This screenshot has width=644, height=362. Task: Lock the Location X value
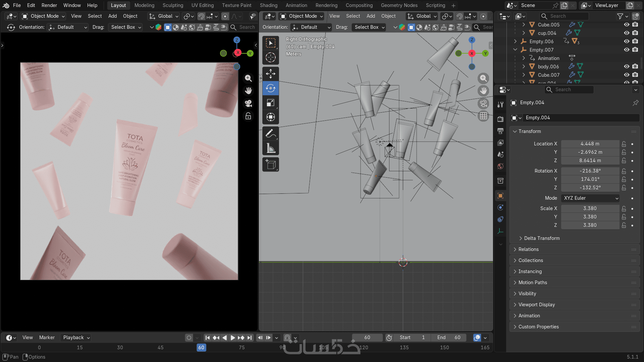[x=624, y=144]
